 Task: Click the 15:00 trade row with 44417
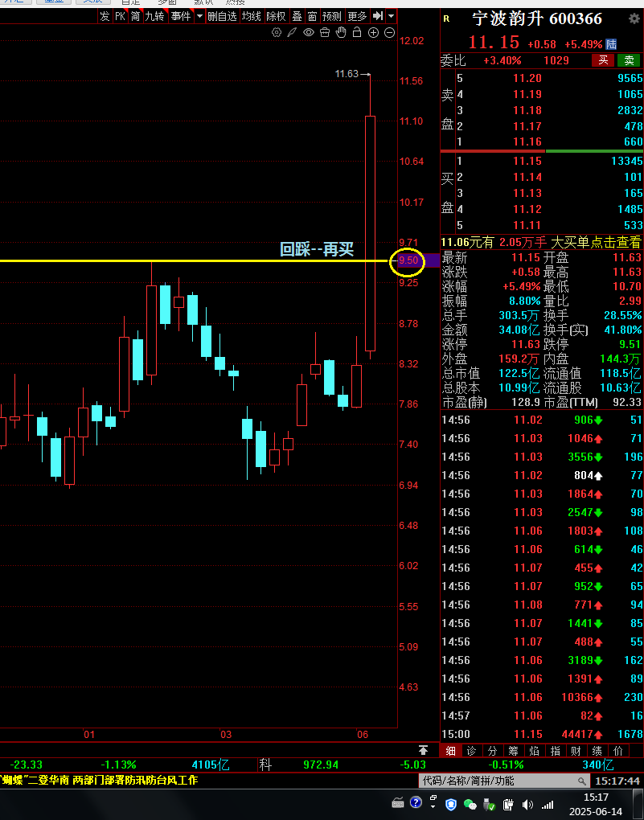point(542,734)
